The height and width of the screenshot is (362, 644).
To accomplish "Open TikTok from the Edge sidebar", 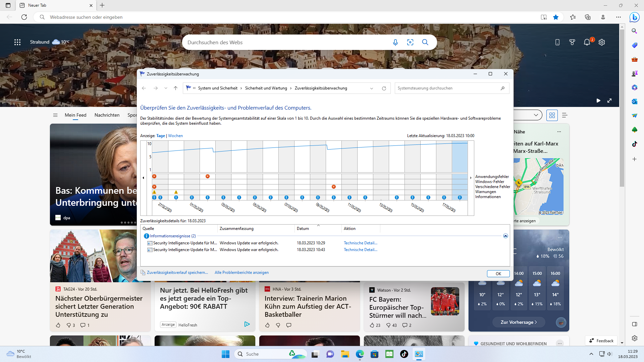I will pyautogui.click(x=634, y=144).
